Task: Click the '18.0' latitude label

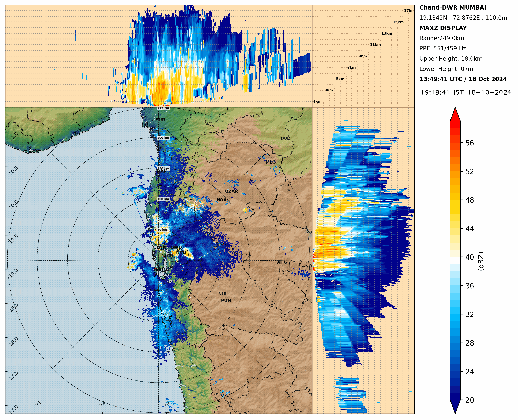Action: [13, 341]
